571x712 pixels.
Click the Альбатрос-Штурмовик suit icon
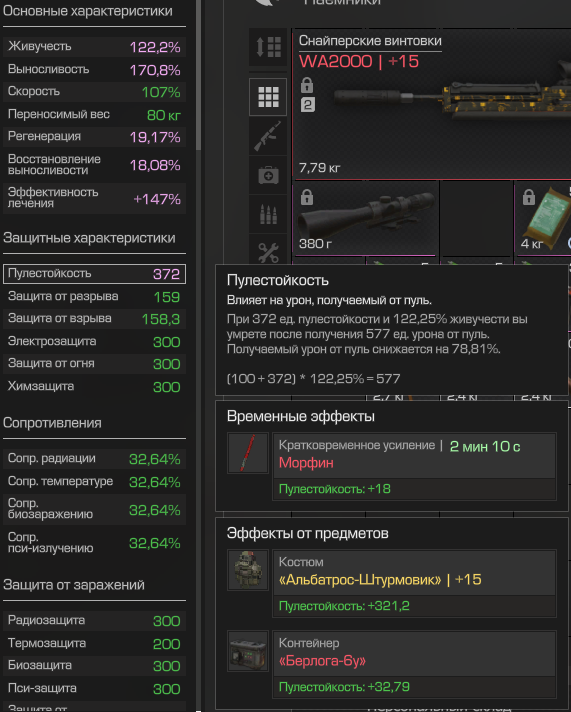[248, 570]
